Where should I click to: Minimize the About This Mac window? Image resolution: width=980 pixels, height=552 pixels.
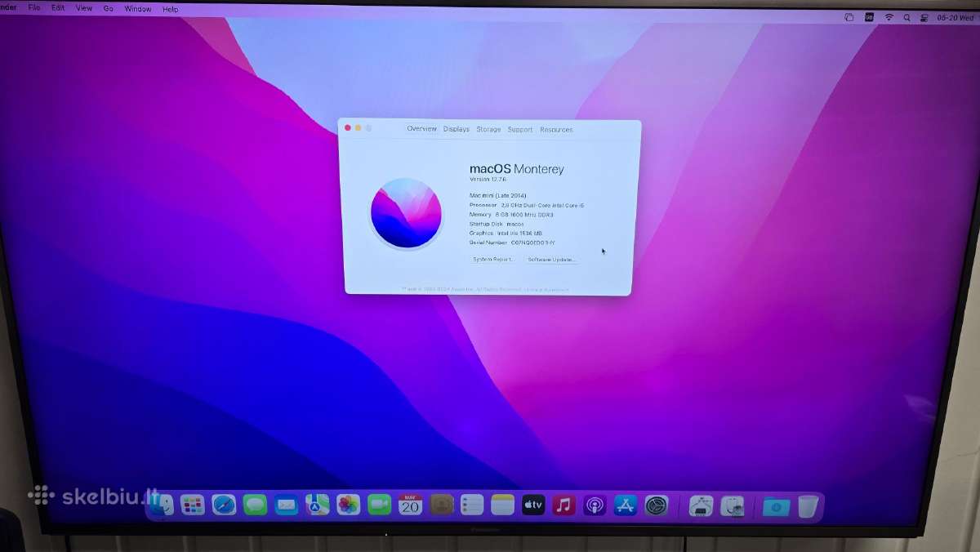(358, 127)
